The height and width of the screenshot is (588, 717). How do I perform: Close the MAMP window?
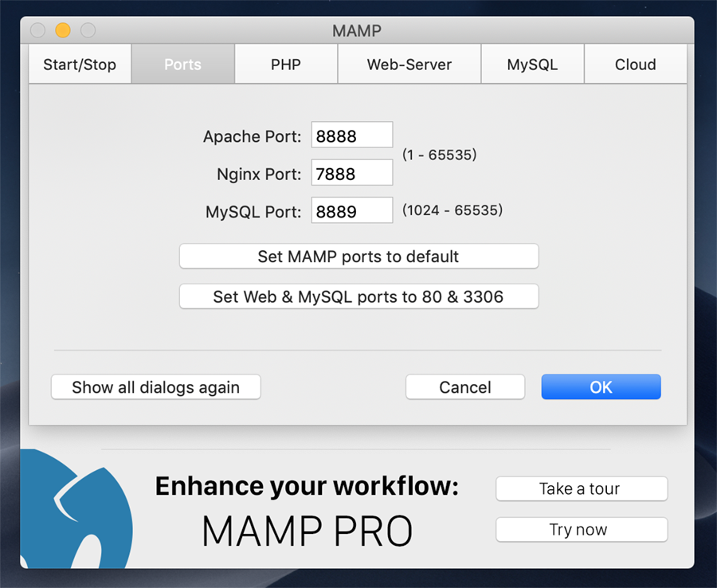[37, 31]
